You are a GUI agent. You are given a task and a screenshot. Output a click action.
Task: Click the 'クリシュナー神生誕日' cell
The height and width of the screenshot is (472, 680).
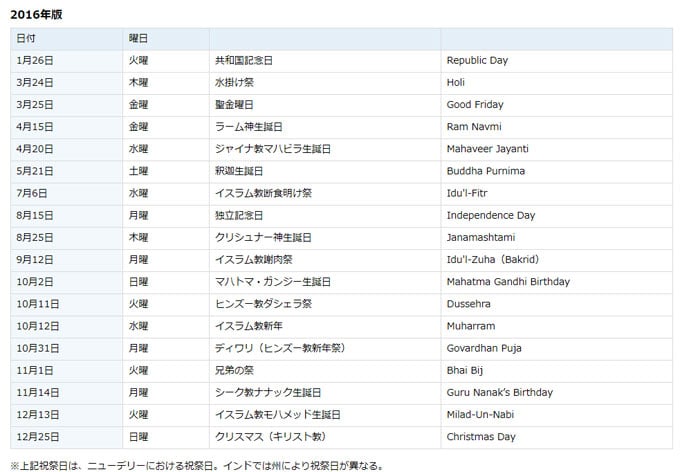[x=325, y=238]
